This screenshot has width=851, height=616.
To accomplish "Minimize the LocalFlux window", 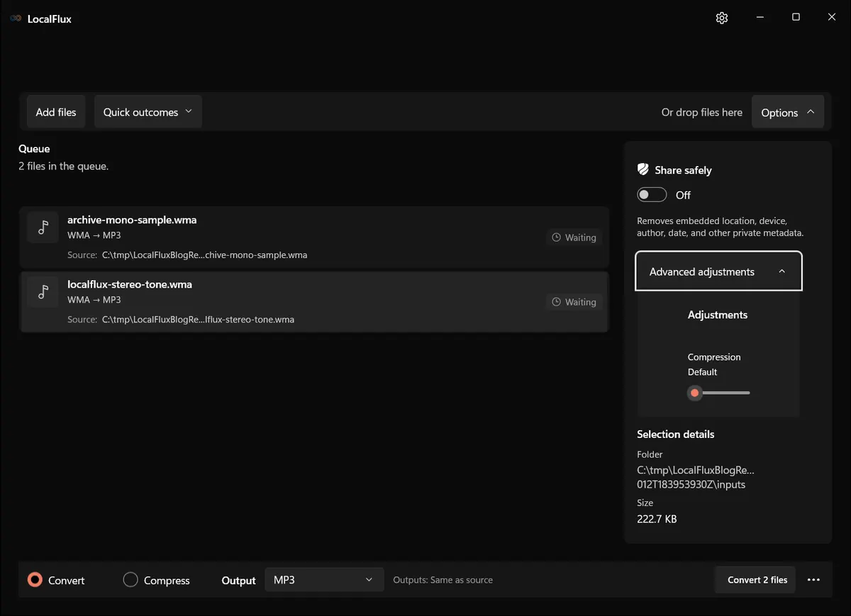I will (x=760, y=18).
